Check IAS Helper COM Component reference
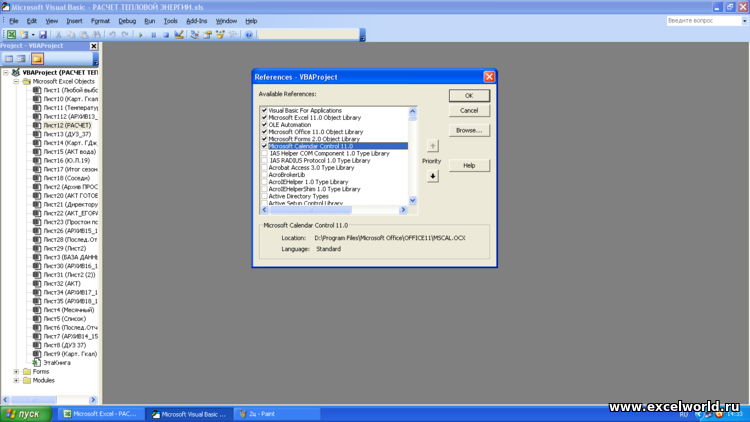This screenshot has height=422, width=750. click(264, 153)
